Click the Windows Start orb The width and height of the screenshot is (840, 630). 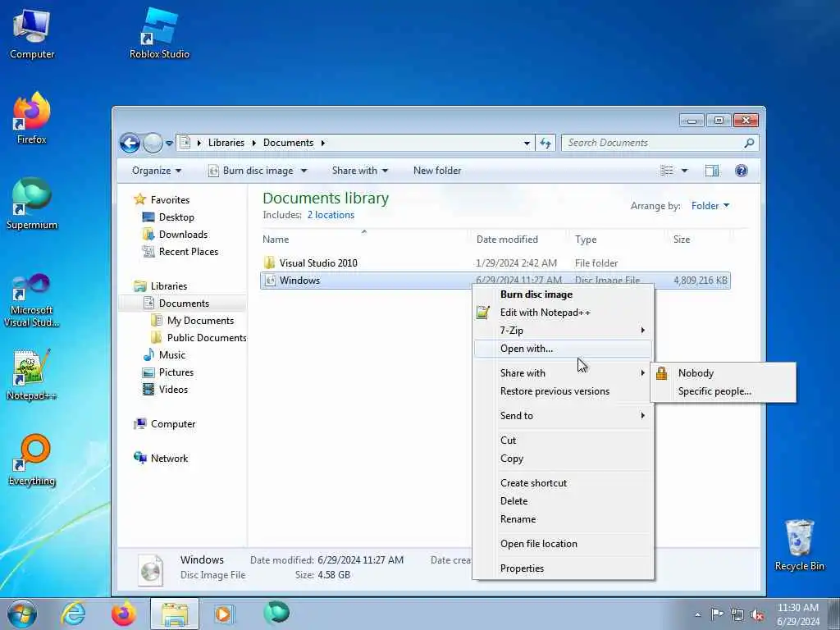[22, 614]
